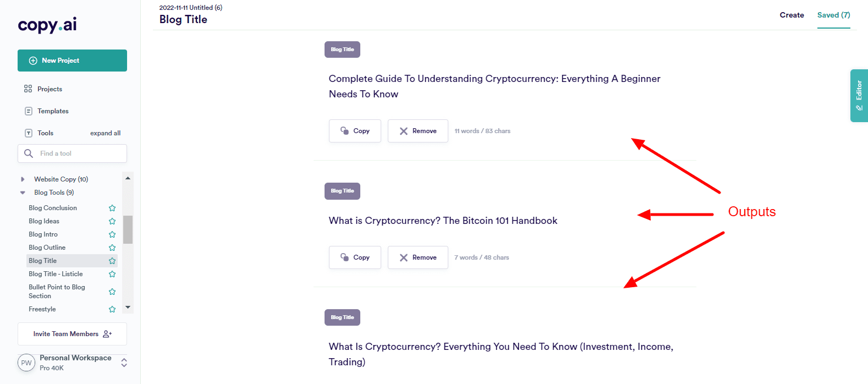868x384 pixels.
Task: Click the Templates page icon
Action: click(x=29, y=111)
